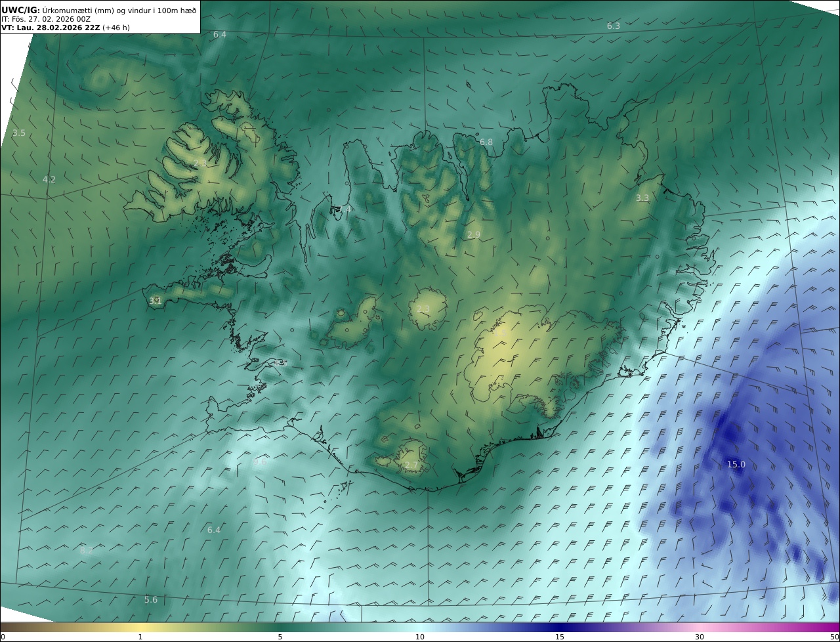Viewport: 840px width, 642px height.
Task: Click the colorbar tick label 0
Action: coord(3,637)
